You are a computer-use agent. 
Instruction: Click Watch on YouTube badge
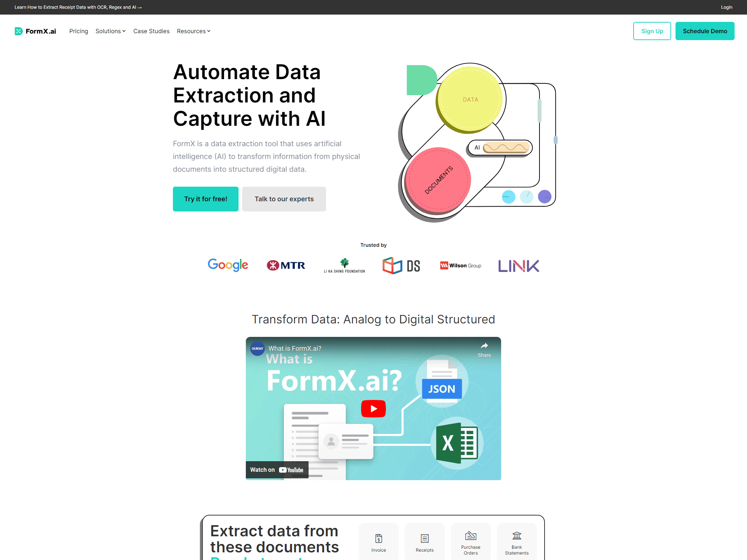pyautogui.click(x=277, y=470)
